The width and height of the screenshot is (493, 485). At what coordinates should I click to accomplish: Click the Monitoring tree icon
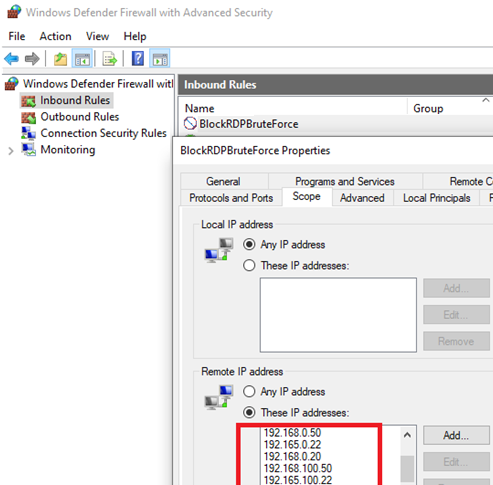coord(28,149)
